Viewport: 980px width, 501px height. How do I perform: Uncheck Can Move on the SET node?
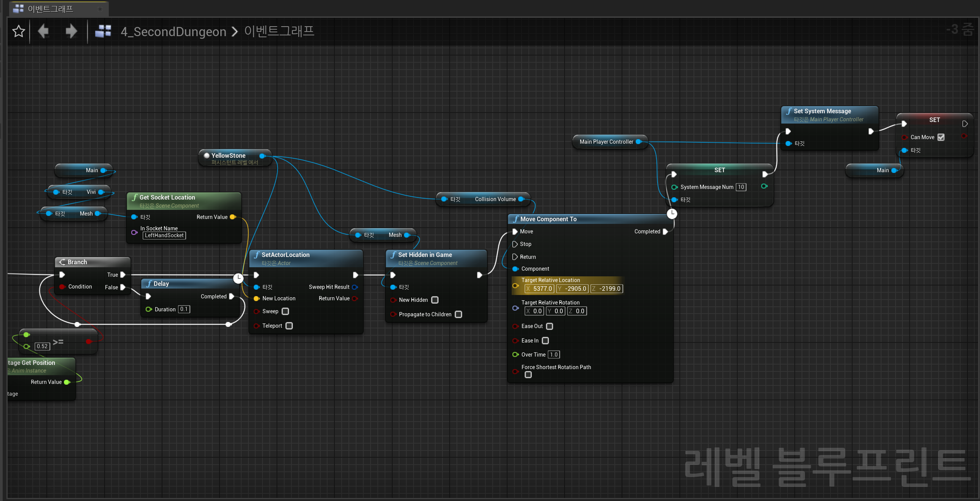pyautogui.click(x=942, y=137)
